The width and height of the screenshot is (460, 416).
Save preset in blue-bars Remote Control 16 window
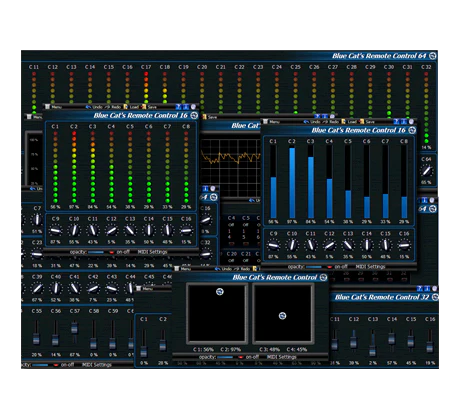pos(367,122)
